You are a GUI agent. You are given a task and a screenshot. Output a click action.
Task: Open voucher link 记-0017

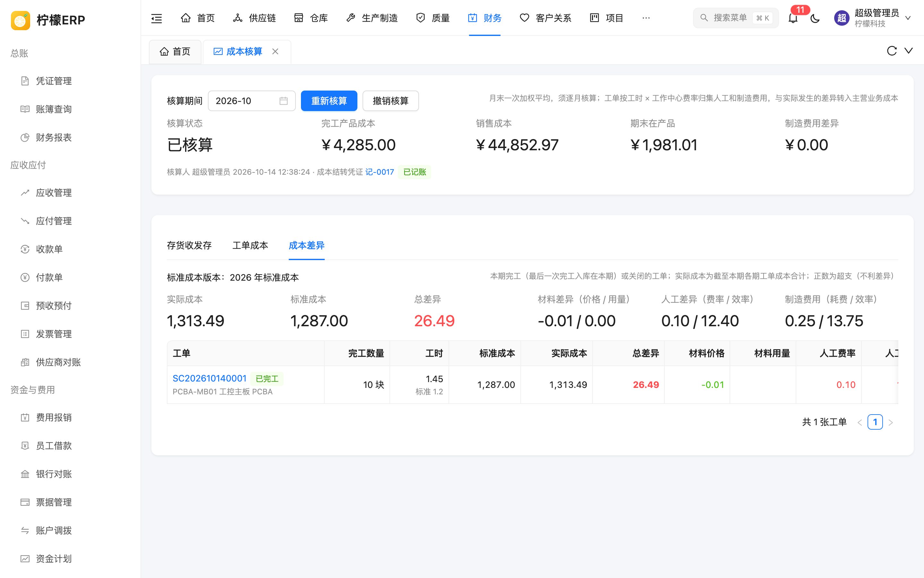coord(380,172)
